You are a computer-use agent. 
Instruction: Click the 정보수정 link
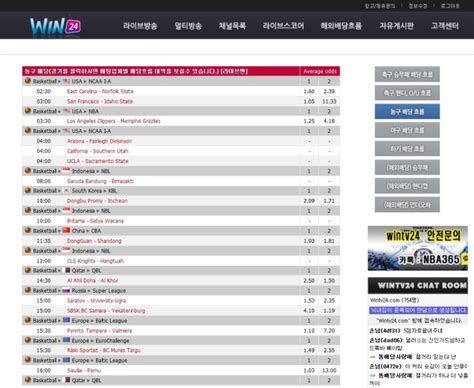(418, 6)
